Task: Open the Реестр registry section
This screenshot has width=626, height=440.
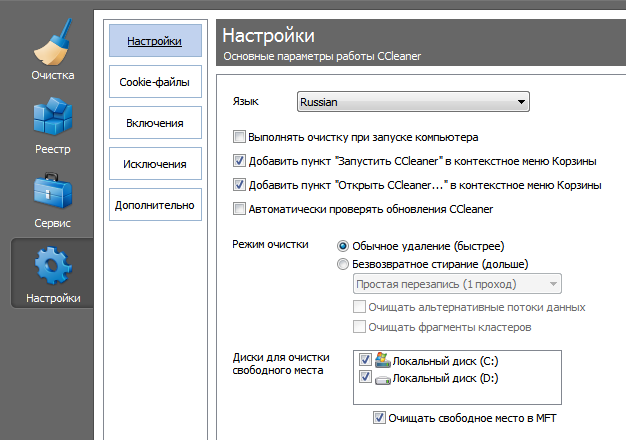Action: tap(53, 125)
